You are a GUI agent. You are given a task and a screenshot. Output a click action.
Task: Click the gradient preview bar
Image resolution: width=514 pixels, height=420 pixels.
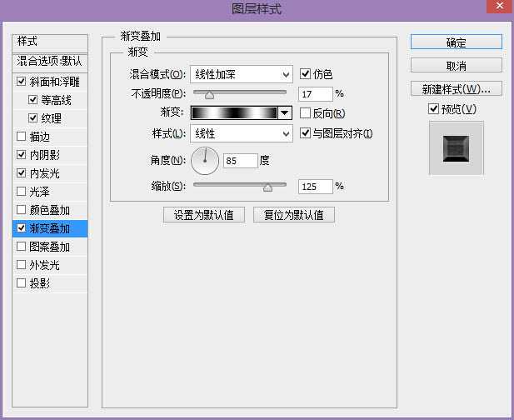click(234, 113)
